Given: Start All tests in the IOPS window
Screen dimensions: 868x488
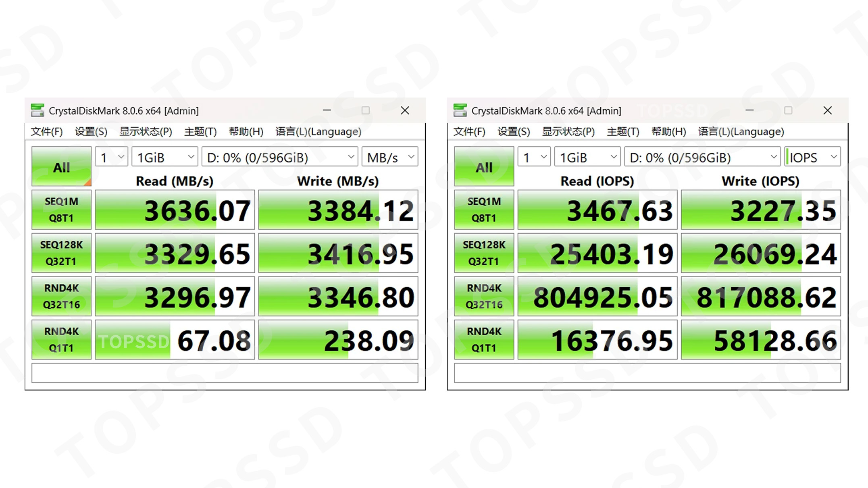Looking at the screenshot, I should point(484,166).
